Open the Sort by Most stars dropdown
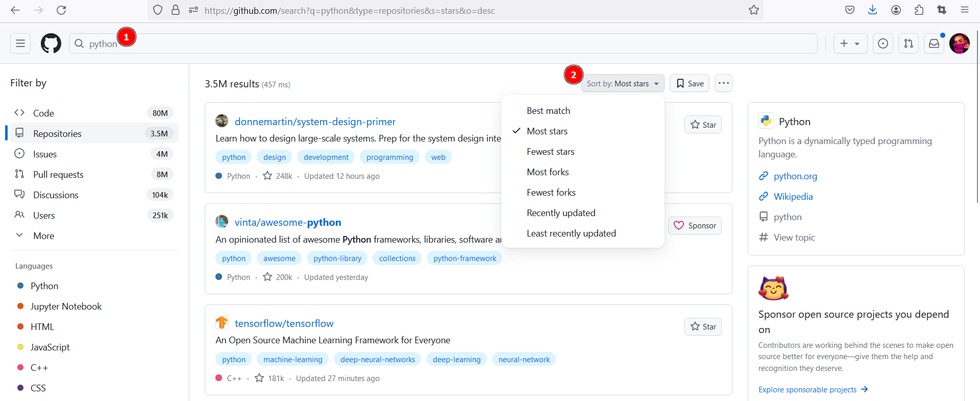980x401 pixels. (x=623, y=83)
